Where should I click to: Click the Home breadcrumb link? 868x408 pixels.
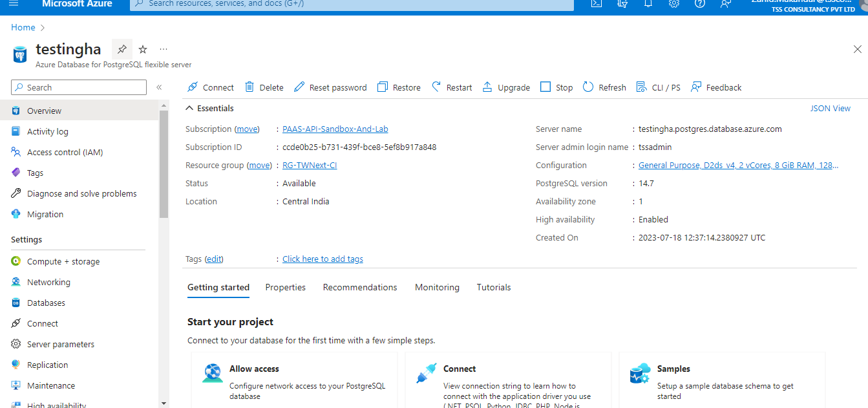[23, 27]
